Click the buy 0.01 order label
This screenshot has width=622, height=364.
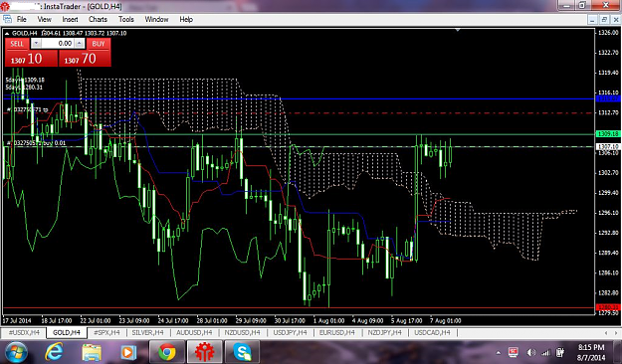click(x=37, y=143)
